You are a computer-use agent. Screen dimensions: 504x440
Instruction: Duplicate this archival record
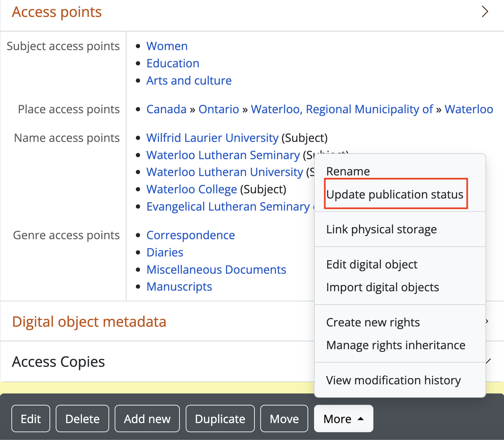point(220,419)
